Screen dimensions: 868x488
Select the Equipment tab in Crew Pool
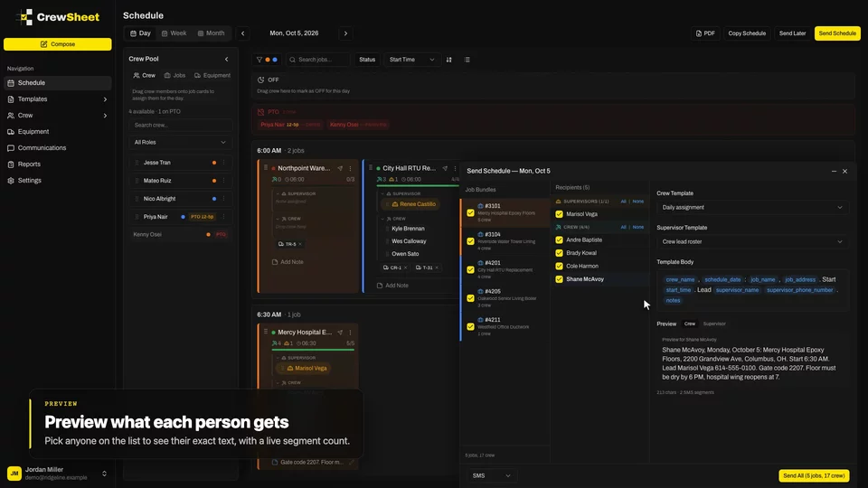pos(212,75)
